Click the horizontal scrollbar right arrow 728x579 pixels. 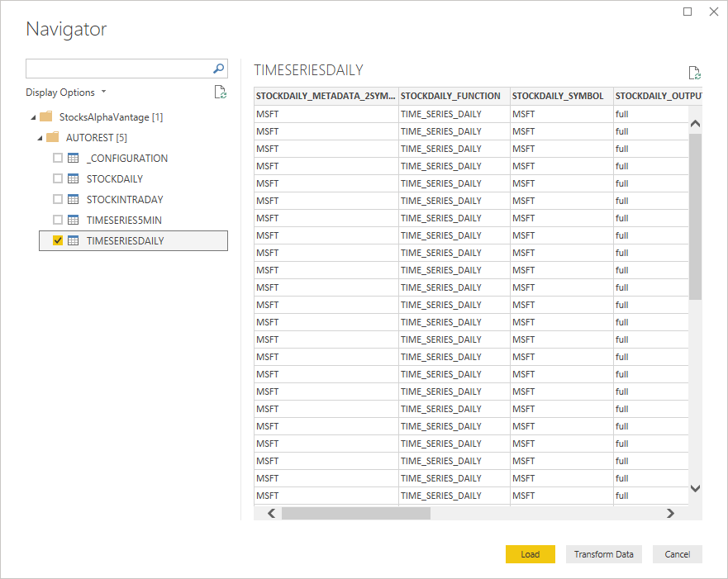670,513
